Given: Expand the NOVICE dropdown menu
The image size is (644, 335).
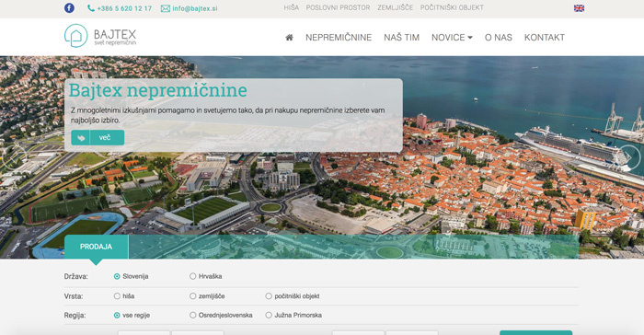Looking at the screenshot, I should coord(452,38).
